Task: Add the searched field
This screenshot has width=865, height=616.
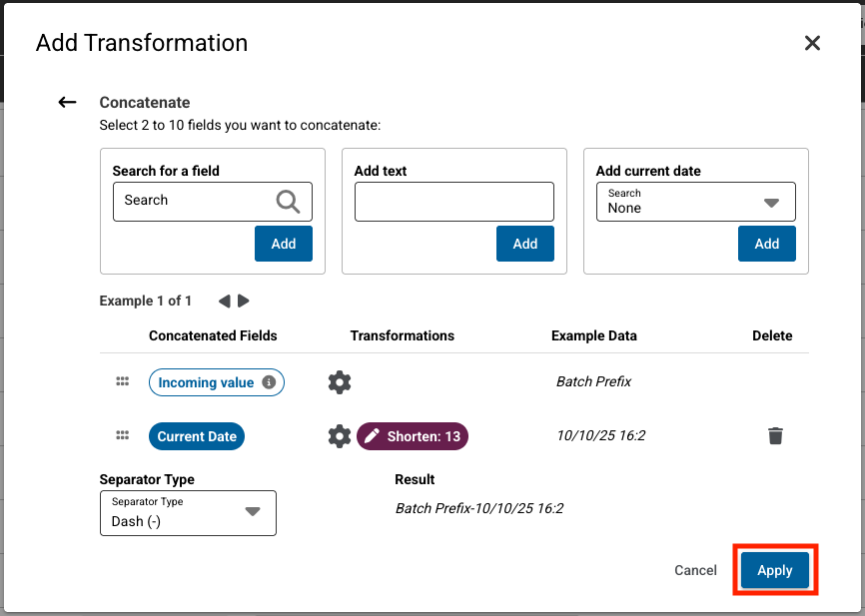Action: point(283,244)
